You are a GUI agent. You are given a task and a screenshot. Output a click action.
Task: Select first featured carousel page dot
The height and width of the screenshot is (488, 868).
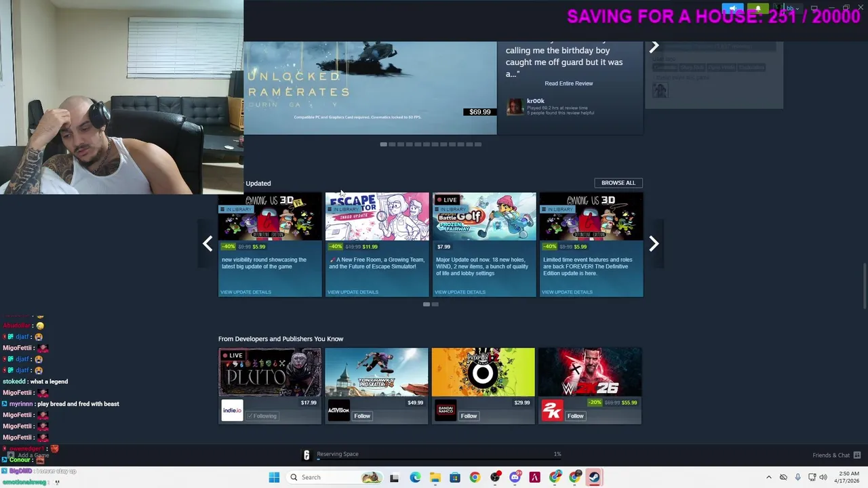click(x=383, y=144)
